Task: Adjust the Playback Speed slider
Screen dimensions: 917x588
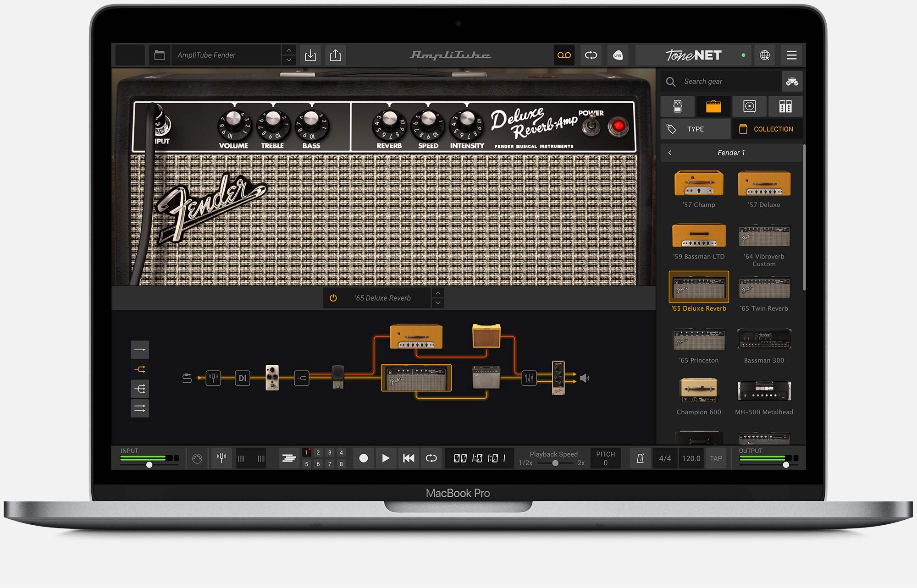Action: 555,463
